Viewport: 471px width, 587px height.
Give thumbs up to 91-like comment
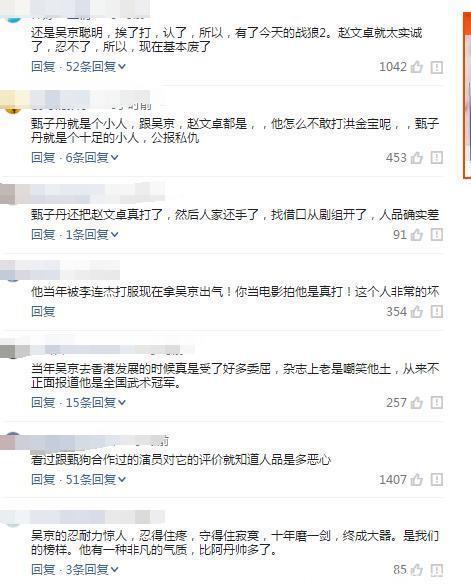point(416,235)
